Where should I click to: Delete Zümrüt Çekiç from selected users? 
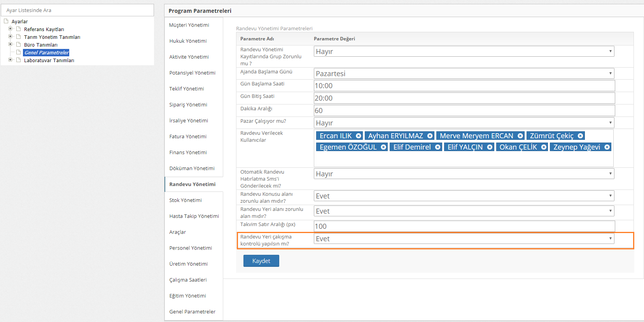pyautogui.click(x=580, y=136)
